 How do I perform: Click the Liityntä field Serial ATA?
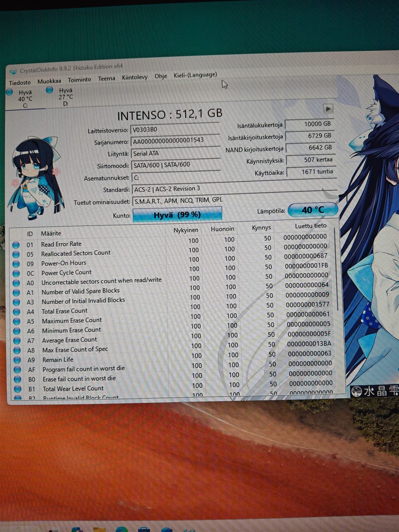(176, 153)
